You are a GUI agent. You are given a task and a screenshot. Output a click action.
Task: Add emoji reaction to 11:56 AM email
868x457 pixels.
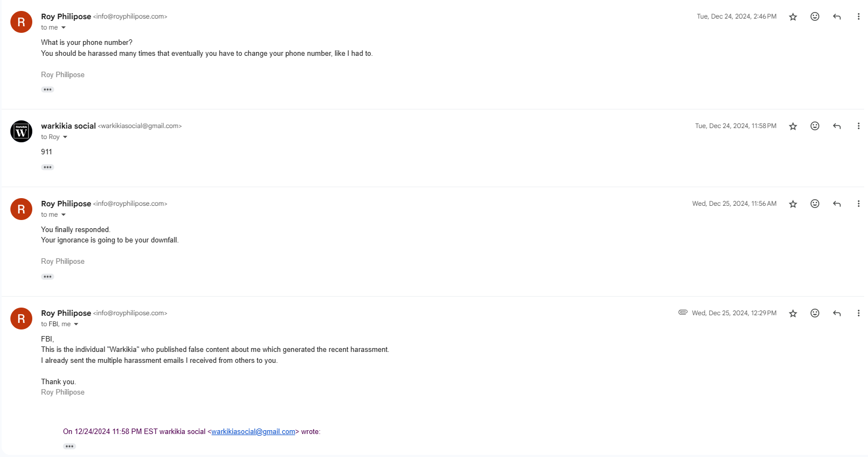click(x=815, y=204)
